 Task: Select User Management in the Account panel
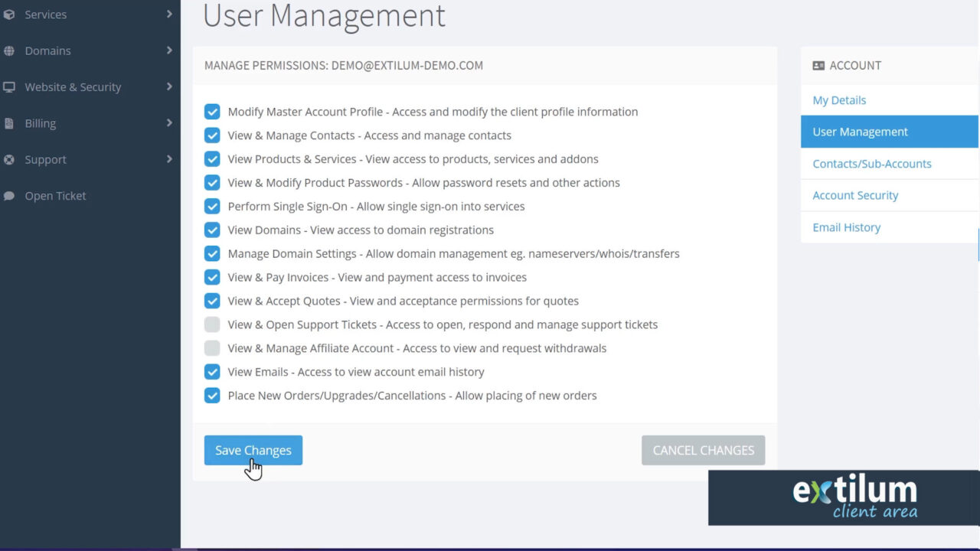pyautogui.click(x=860, y=131)
